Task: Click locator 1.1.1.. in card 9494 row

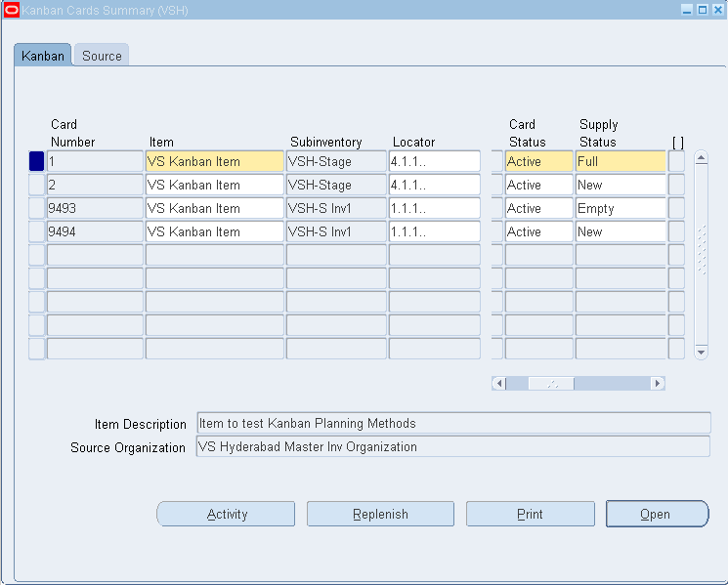Action: [x=435, y=231]
